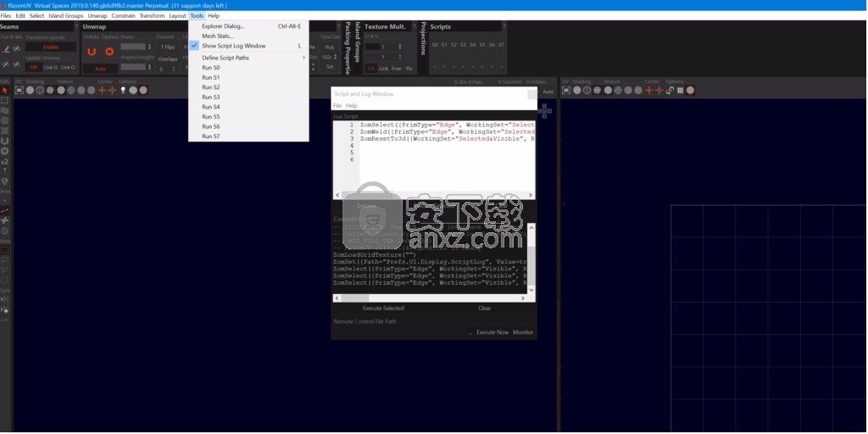Toggle T Flips under Prevent
The height and width of the screenshot is (434, 868).
click(x=167, y=47)
